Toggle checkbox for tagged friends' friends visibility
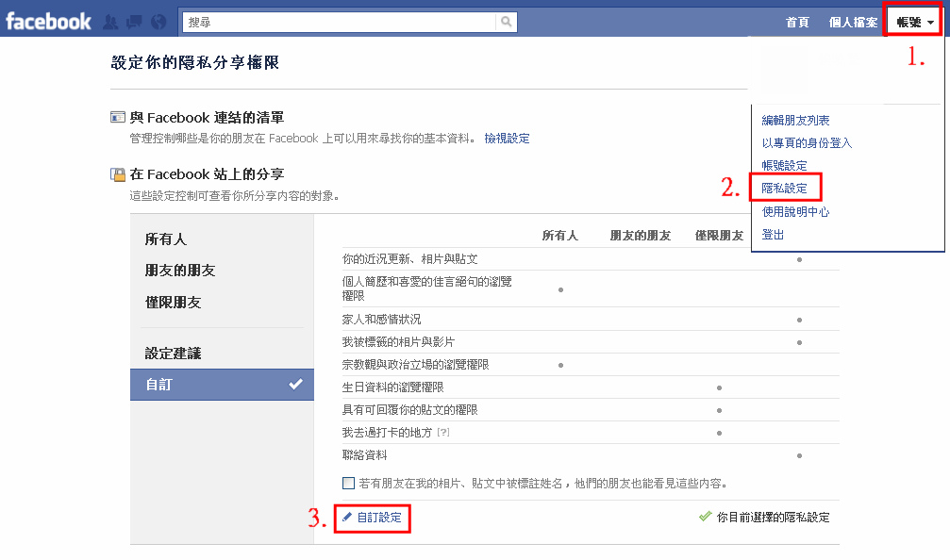The image size is (950, 560). pyautogui.click(x=348, y=483)
